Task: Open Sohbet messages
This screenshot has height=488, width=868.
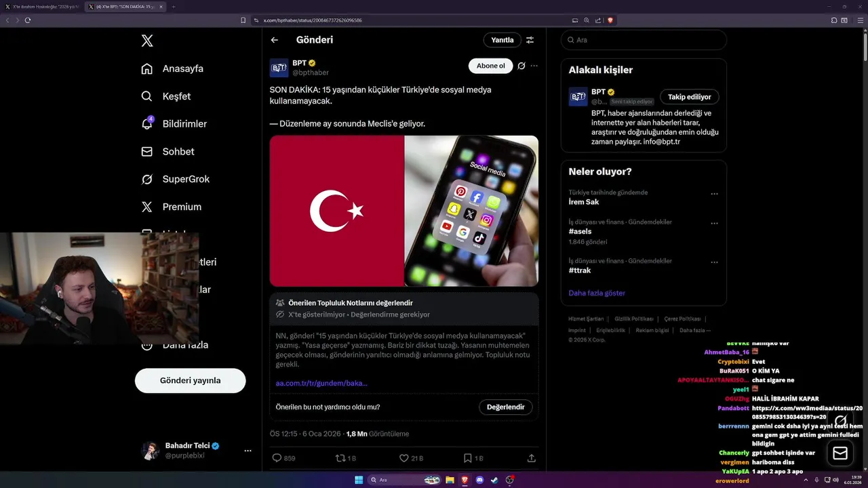Action: coord(167,152)
